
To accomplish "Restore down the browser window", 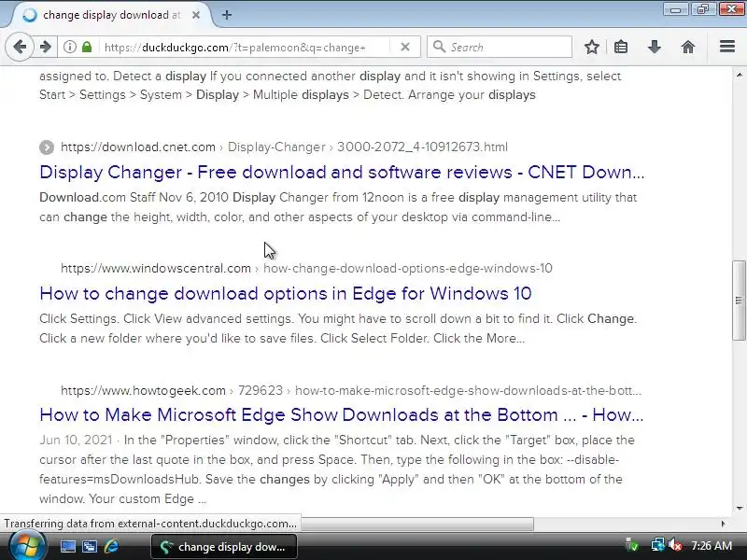I will pyautogui.click(x=703, y=9).
